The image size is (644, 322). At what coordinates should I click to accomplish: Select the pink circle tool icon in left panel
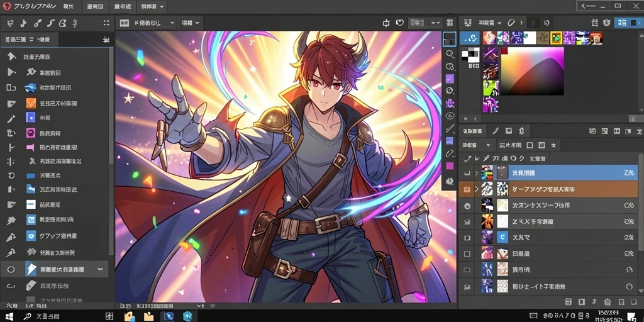[x=31, y=133]
